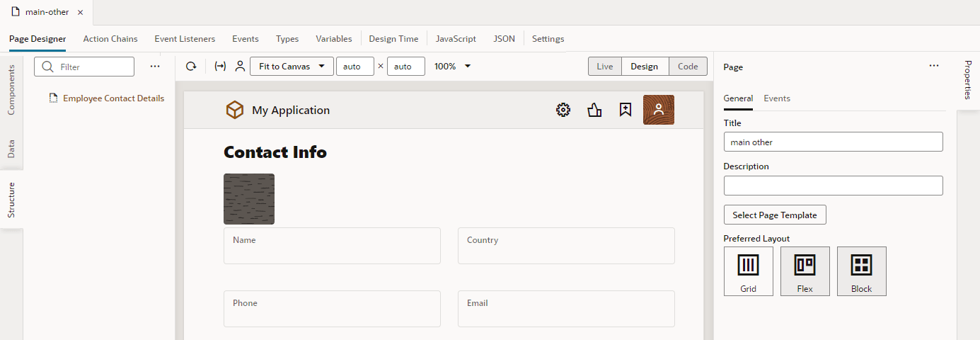Open the Event Listeners tab
Viewport: 980px width, 340px height.
(185, 39)
